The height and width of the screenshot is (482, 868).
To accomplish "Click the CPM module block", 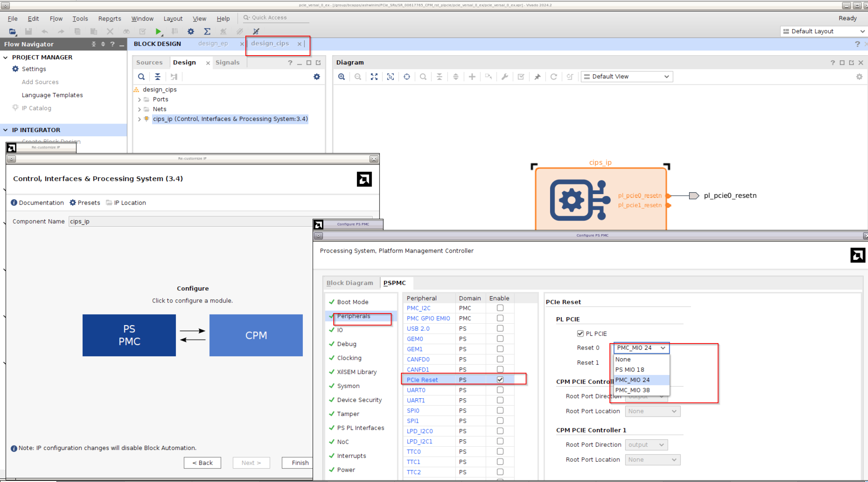I will [x=256, y=335].
